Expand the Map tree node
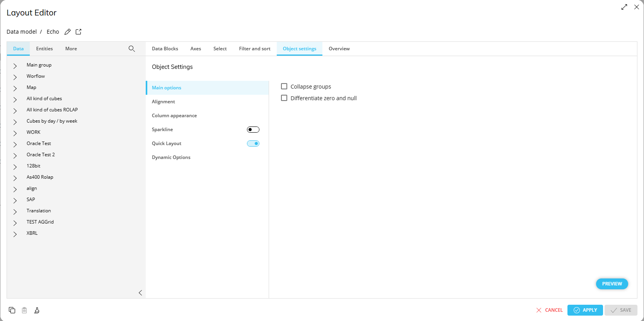This screenshot has width=644, height=321. pos(15,88)
